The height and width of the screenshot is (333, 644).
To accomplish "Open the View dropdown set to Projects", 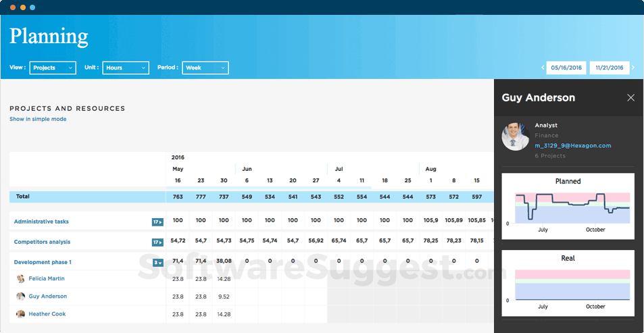I will (53, 68).
